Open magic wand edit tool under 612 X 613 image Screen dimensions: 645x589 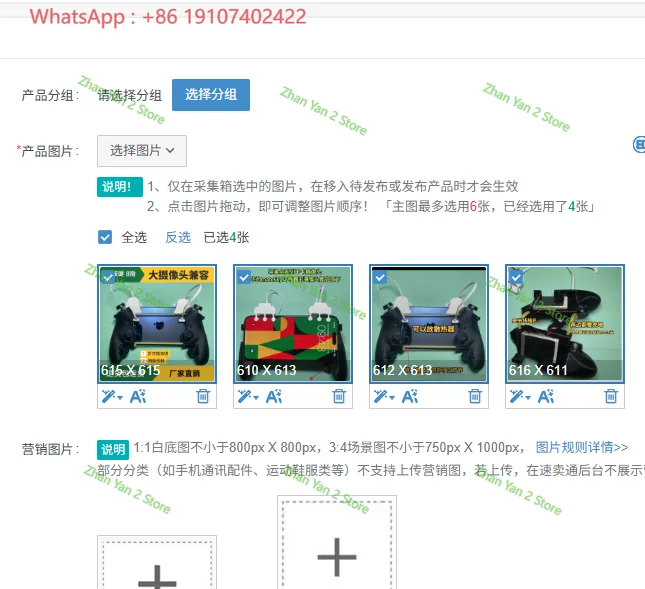(381, 397)
